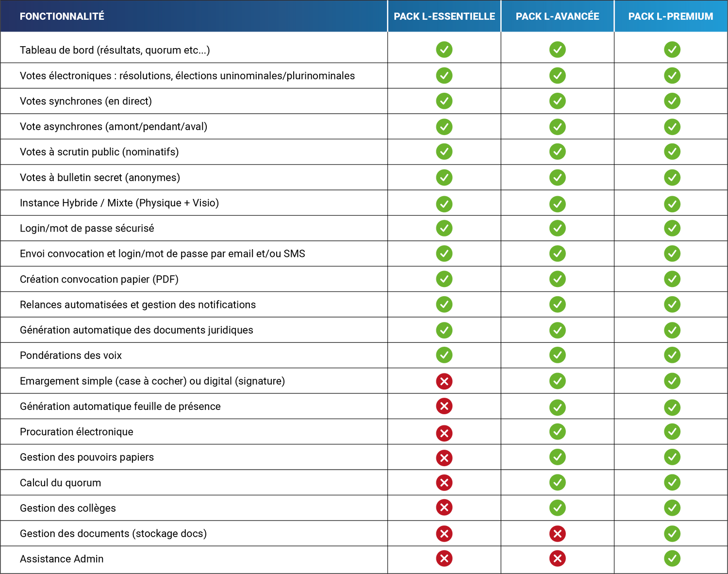Click the green check for Votes électroniques in L-Premium
The image size is (728, 574).
(672, 75)
